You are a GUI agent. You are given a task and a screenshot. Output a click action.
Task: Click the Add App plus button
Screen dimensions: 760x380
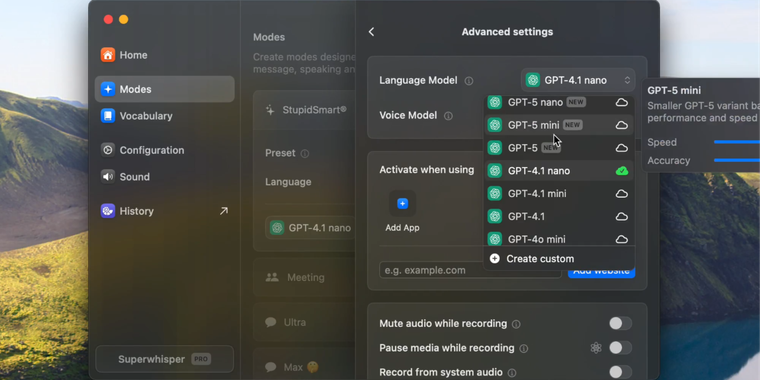pyautogui.click(x=402, y=204)
